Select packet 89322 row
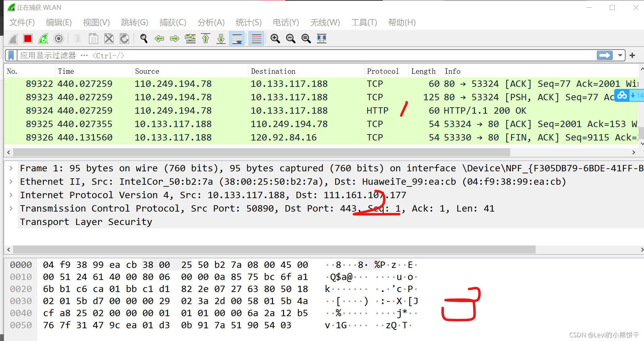Image resolution: width=644 pixels, height=341 pixels. (x=321, y=84)
